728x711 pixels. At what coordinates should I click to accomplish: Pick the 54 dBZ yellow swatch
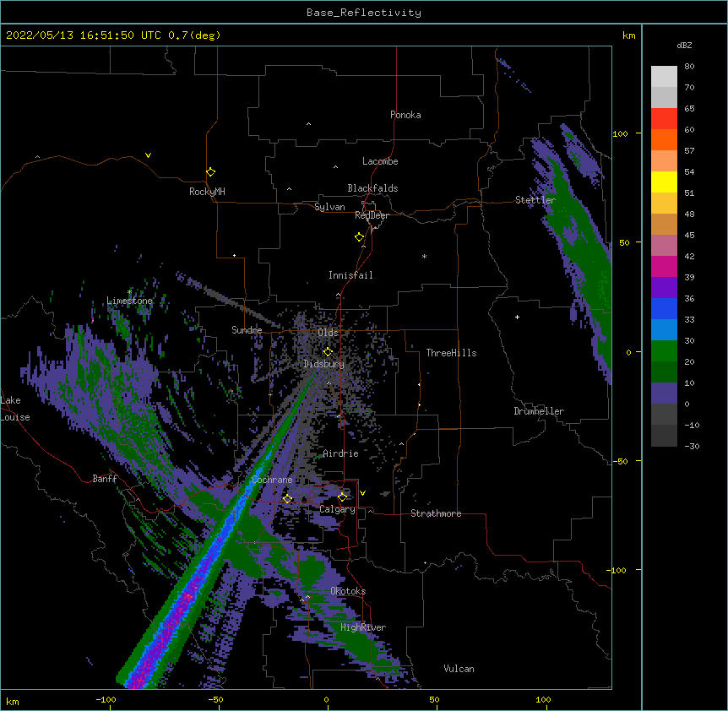(664, 182)
